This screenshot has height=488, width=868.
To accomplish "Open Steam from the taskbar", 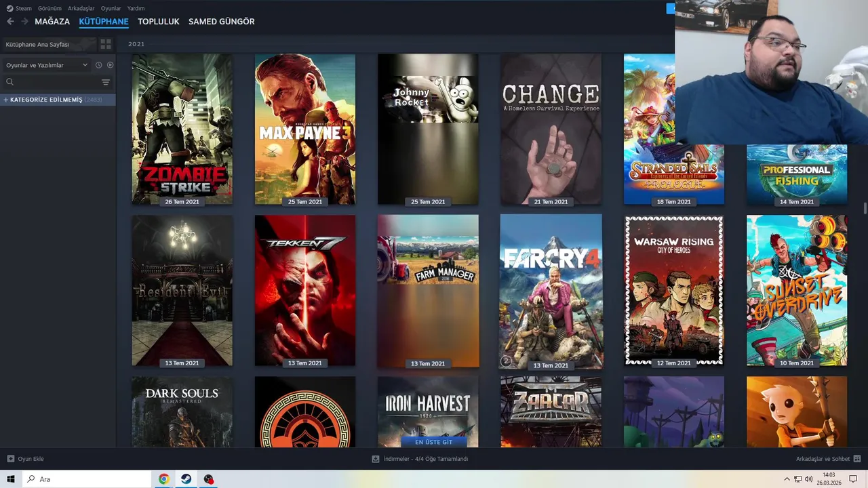I will [x=186, y=479].
